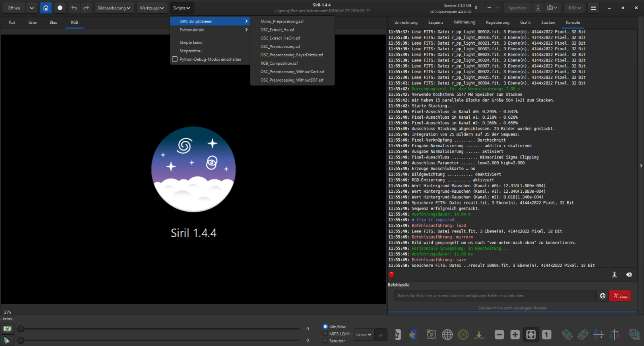
Task: Click the star photometry icon in bottom toolbar
Action: [397, 335]
